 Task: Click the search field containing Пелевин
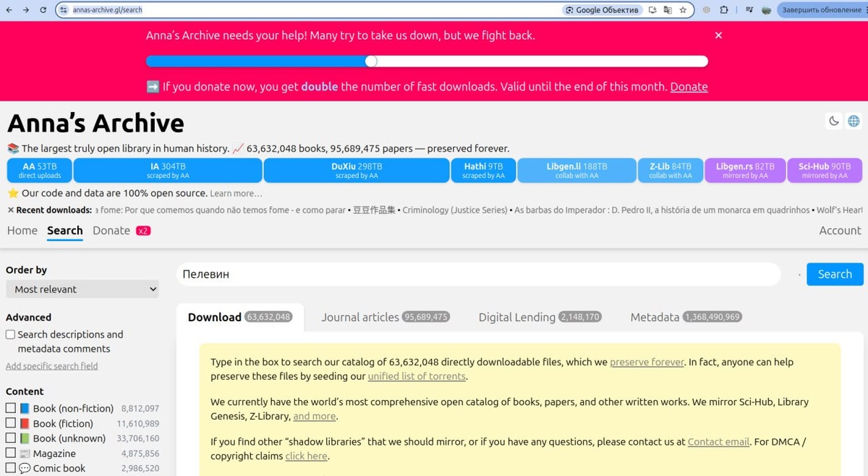click(479, 274)
